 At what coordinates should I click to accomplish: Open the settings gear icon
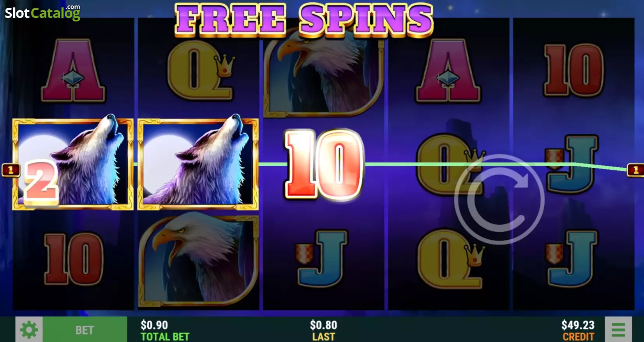29,330
